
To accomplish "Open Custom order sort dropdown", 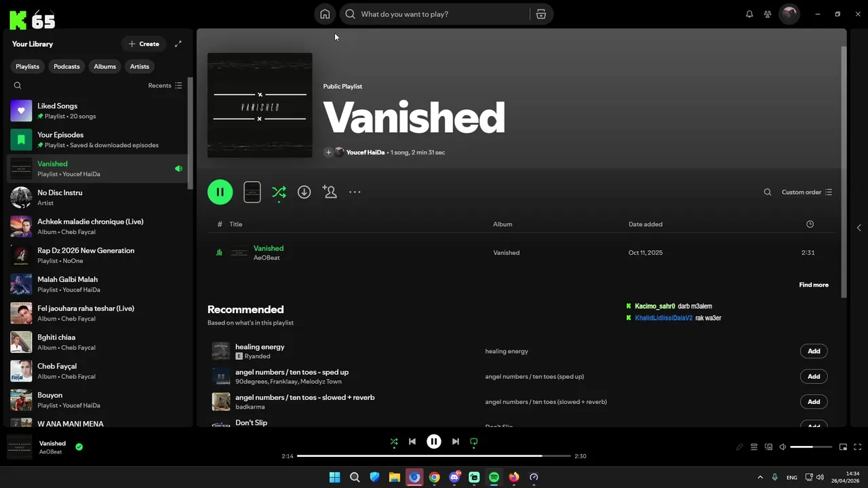I will [x=807, y=192].
